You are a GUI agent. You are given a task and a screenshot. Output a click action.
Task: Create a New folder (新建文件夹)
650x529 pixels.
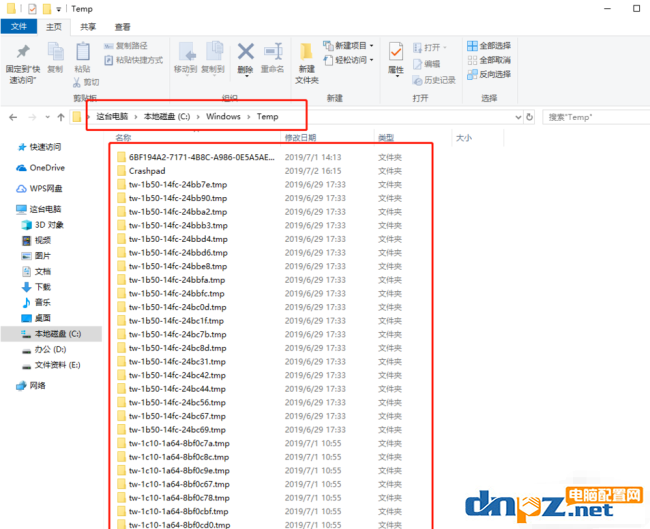tap(307, 62)
